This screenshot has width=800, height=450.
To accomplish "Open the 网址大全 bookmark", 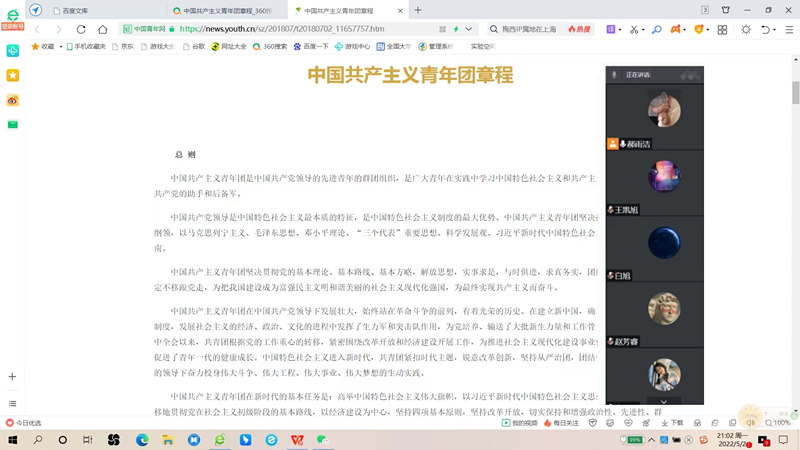I will [229, 46].
